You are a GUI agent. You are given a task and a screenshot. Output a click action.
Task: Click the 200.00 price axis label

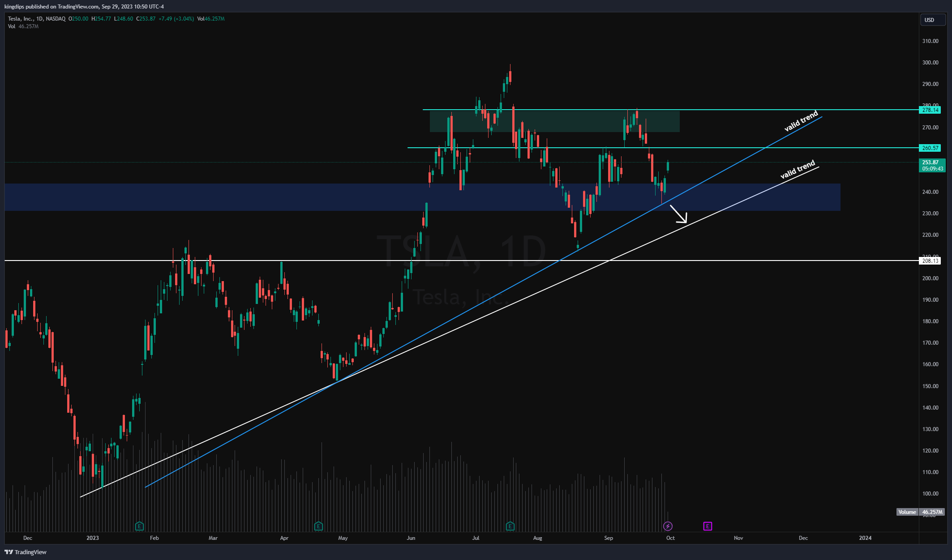point(930,278)
